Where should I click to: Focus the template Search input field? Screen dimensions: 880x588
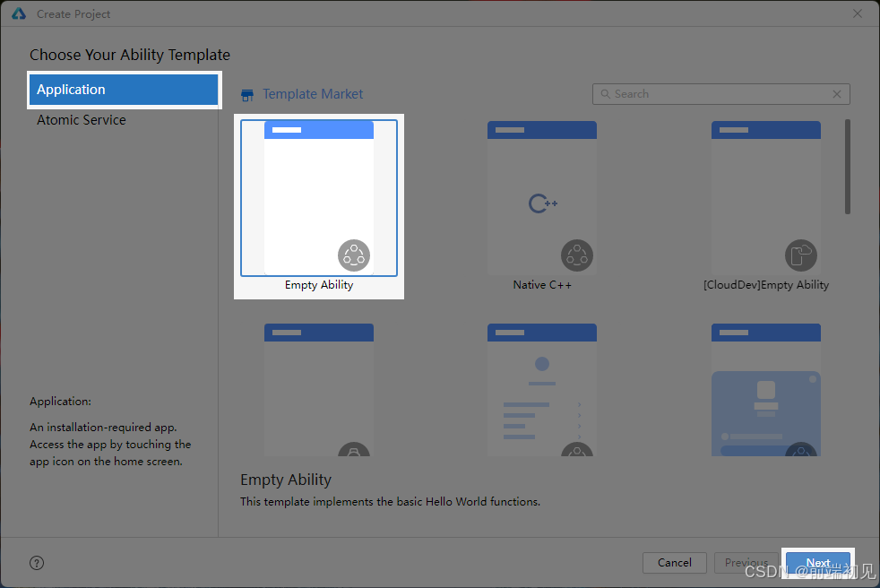pos(717,94)
